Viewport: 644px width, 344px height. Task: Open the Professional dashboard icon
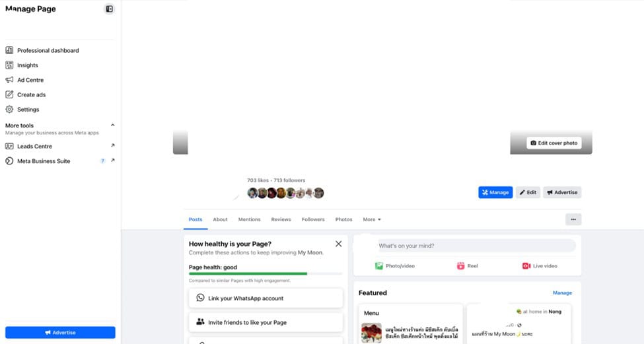(9, 50)
